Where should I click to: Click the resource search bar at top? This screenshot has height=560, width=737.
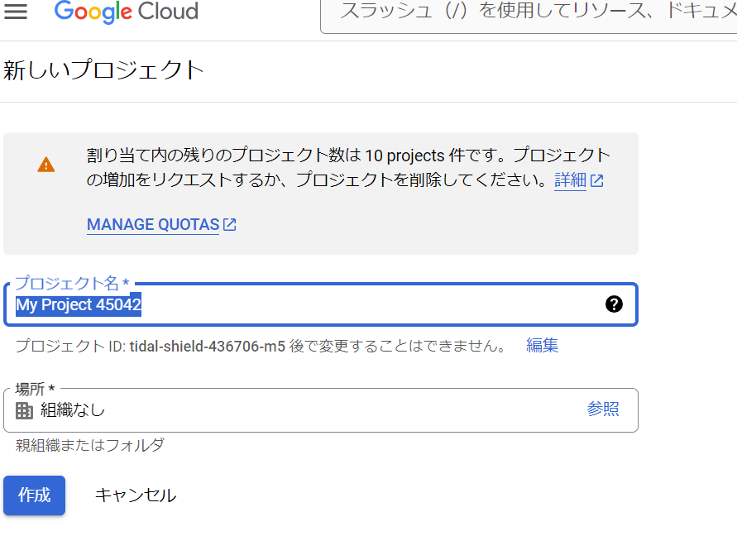(x=529, y=12)
